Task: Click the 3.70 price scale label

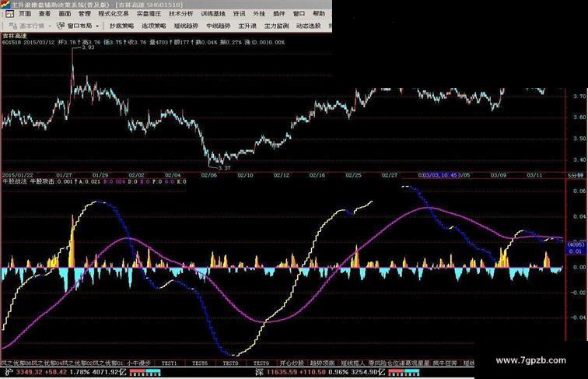Action: (579, 96)
